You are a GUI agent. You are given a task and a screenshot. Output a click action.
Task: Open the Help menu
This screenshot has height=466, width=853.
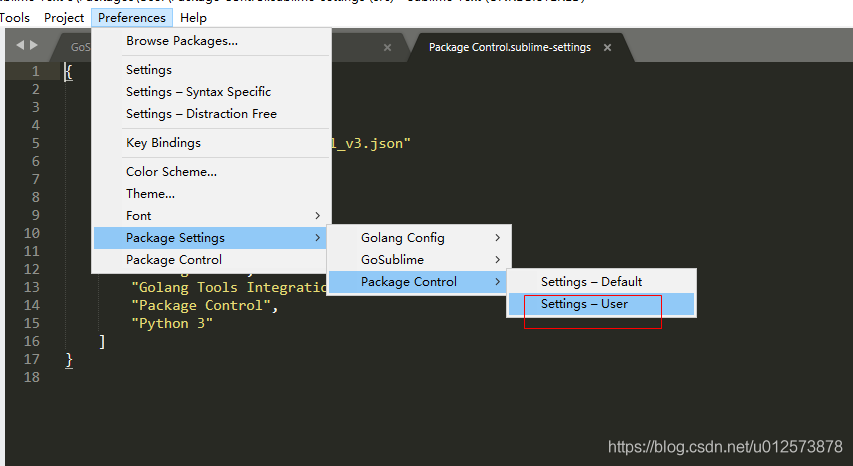coord(193,17)
